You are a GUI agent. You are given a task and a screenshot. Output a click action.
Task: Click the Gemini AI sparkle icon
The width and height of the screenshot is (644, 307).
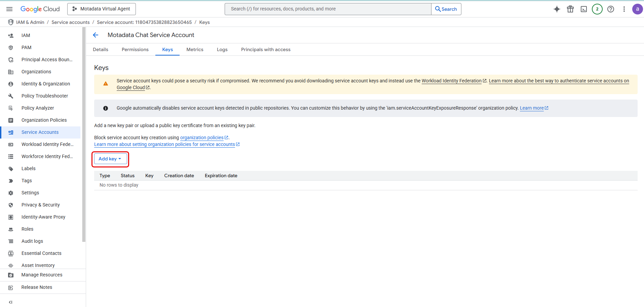(557, 9)
